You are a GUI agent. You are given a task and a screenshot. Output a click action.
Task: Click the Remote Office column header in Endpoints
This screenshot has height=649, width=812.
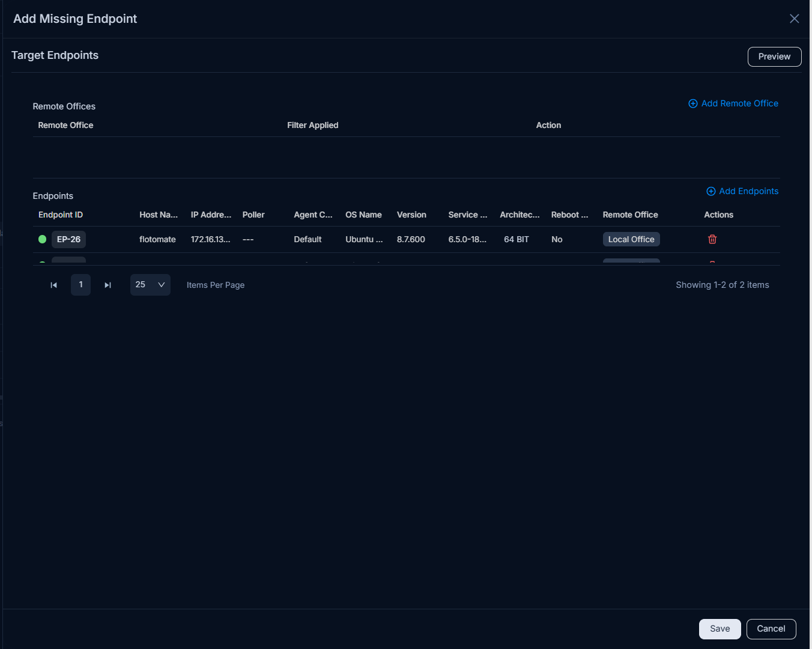[630, 215]
